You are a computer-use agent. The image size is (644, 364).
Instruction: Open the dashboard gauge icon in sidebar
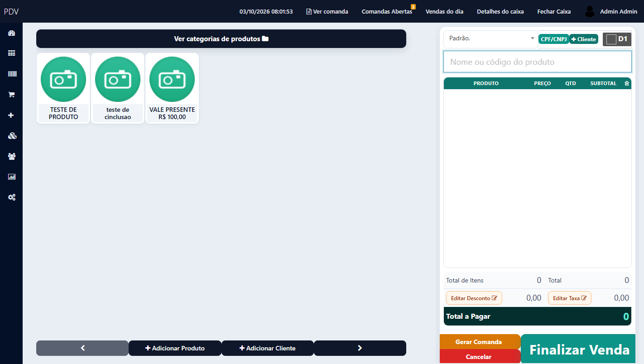(12, 33)
